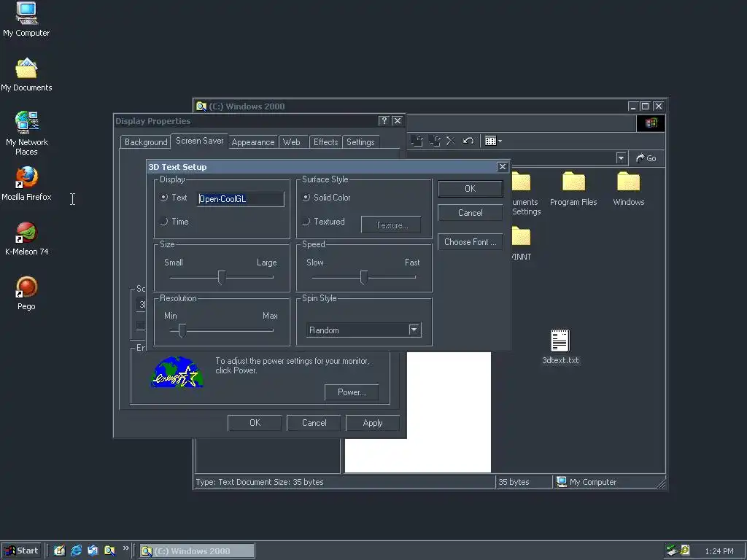Expand the Explorer address bar dropdown
This screenshot has height=560, width=747.
tap(621, 158)
